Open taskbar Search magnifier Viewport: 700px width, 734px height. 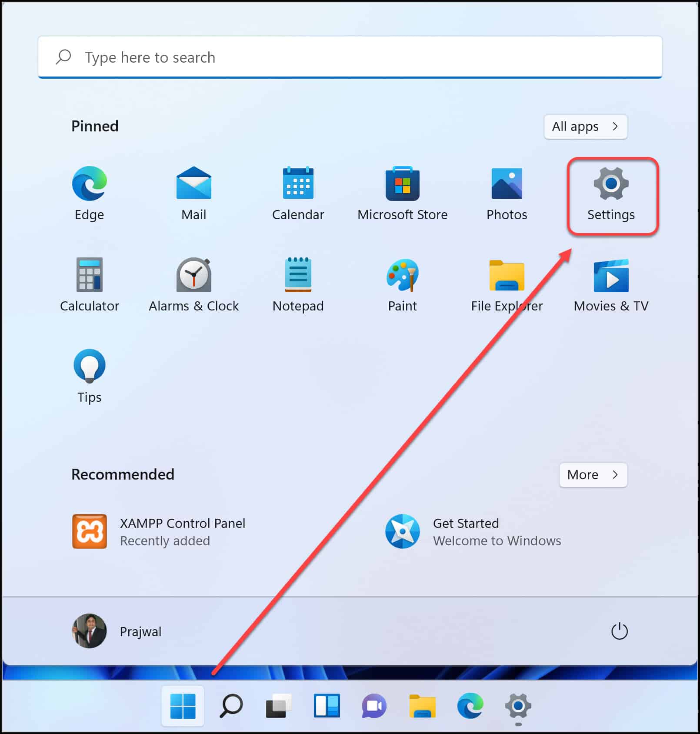[231, 706]
